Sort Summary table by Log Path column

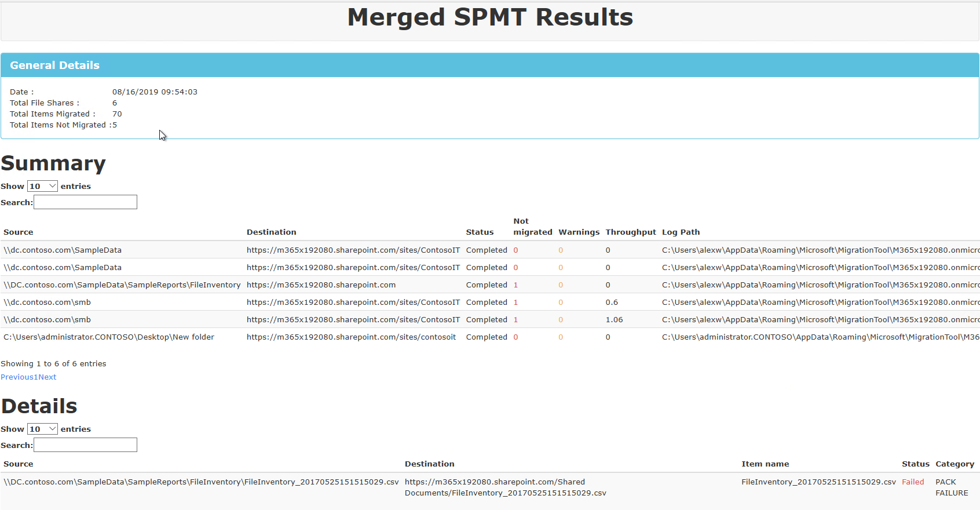(x=681, y=232)
